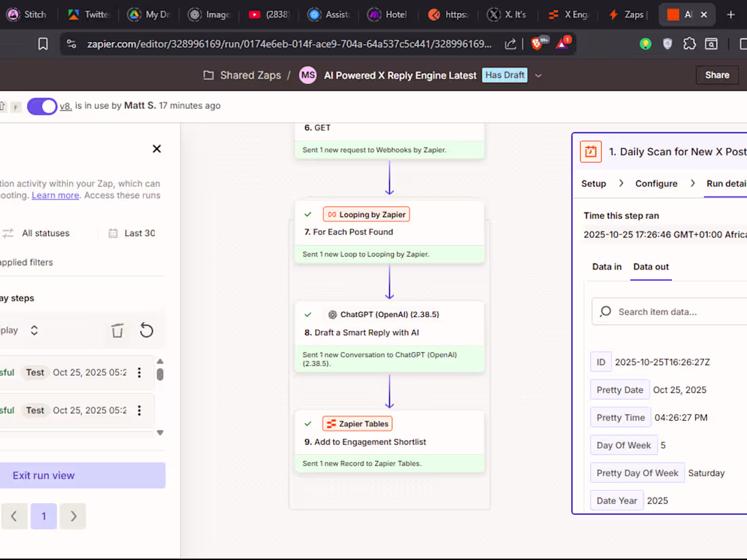
Task: Click the run list scrollbar down arrow
Action: click(x=160, y=433)
